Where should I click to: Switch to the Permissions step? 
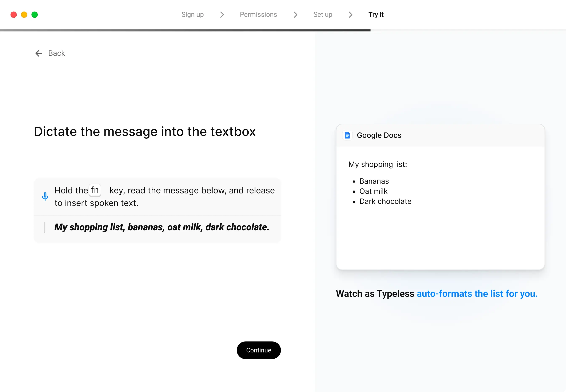point(258,15)
